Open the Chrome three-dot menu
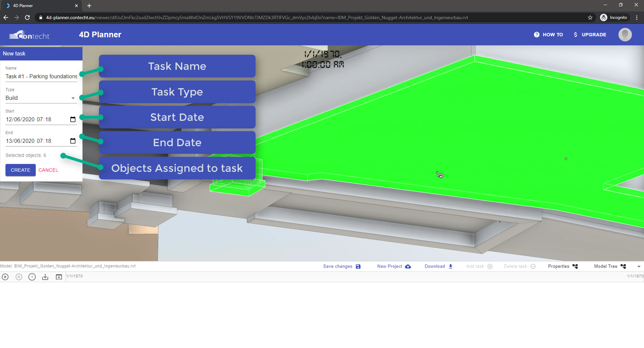644x348 pixels. click(637, 17)
